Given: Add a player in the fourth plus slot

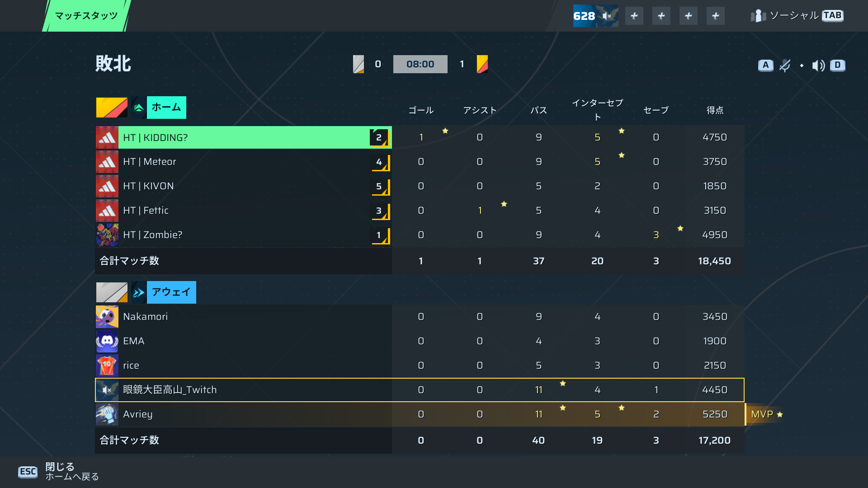Looking at the screenshot, I should click(716, 16).
